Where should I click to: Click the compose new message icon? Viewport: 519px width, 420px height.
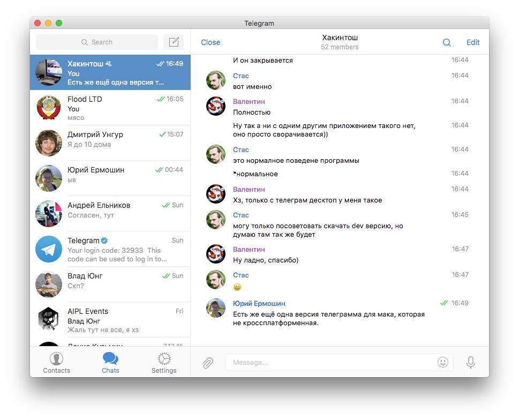[174, 42]
